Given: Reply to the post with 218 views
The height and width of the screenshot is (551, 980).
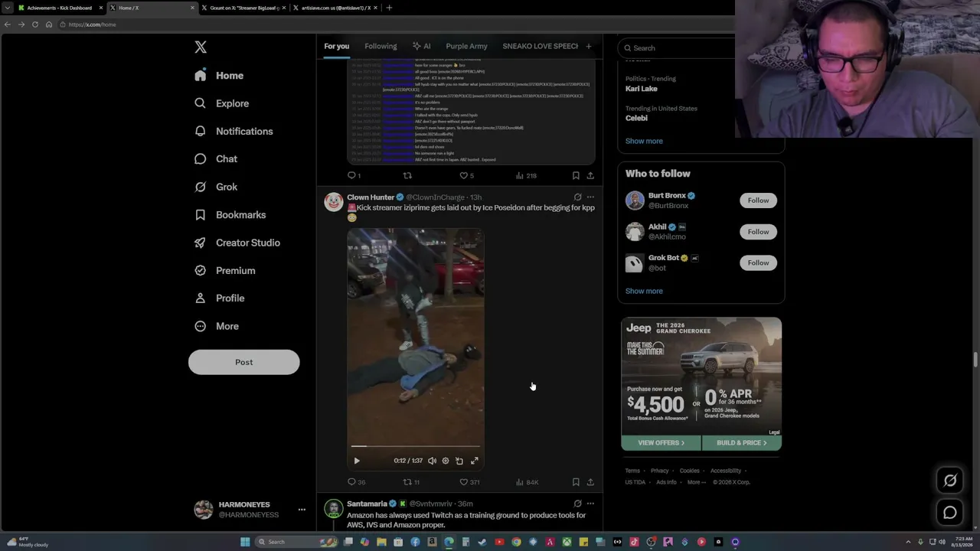Looking at the screenshot, I should 351,175.
